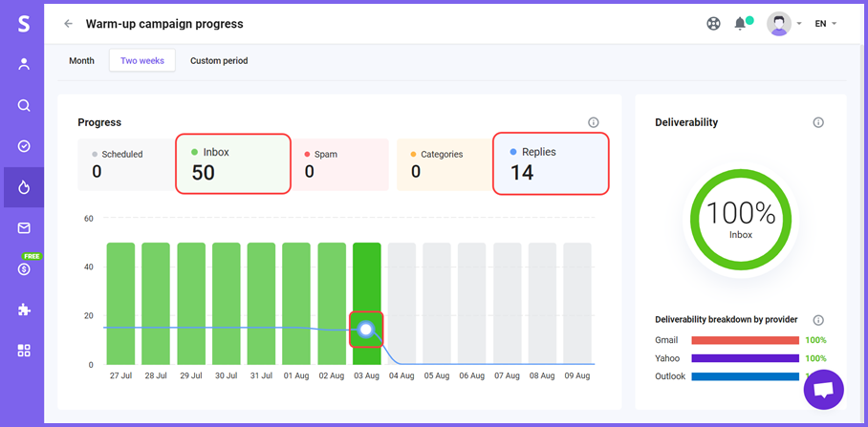This screenshot has width=868, height=427.
Task: Expand the user avatar dropdown arrow
Action: point(799,24)
